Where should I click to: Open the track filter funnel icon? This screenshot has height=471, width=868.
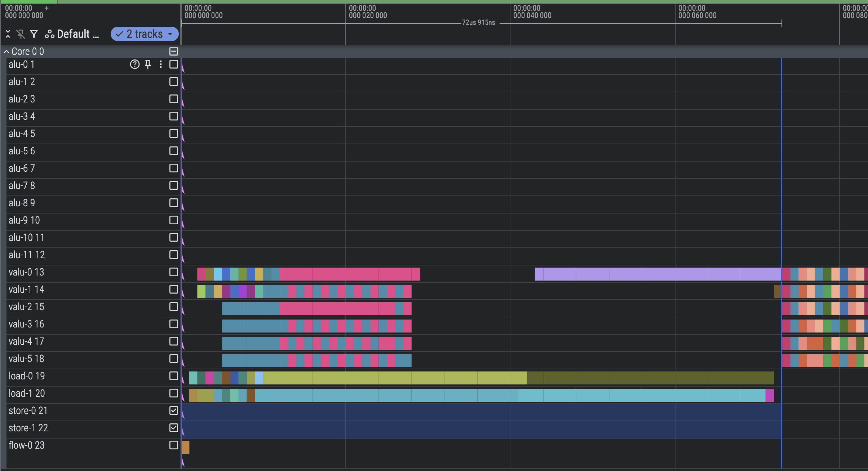pos(34,34)
